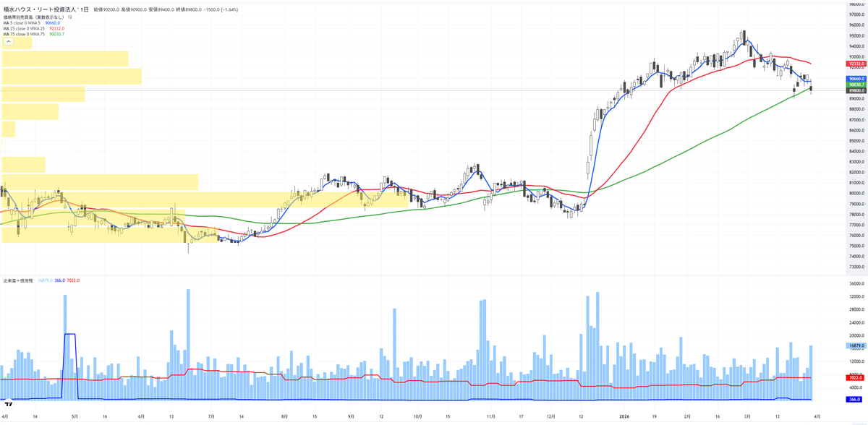
Task: Click the 36000.0 label on volume axis
Action: (856, 283)
